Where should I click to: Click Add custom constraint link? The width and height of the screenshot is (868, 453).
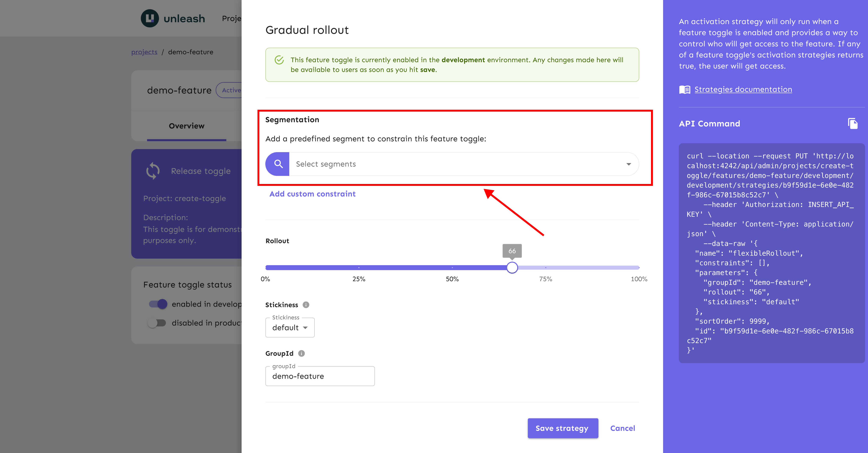tap(312, 194)
